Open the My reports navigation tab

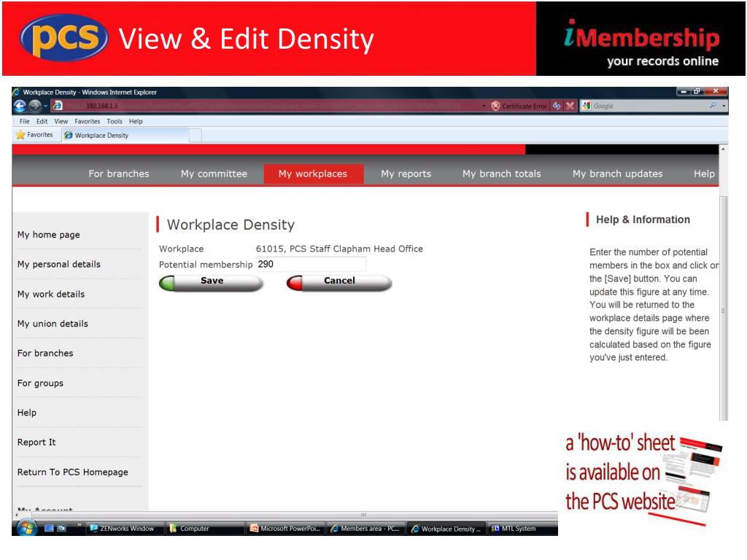click(x=406, y=174)
